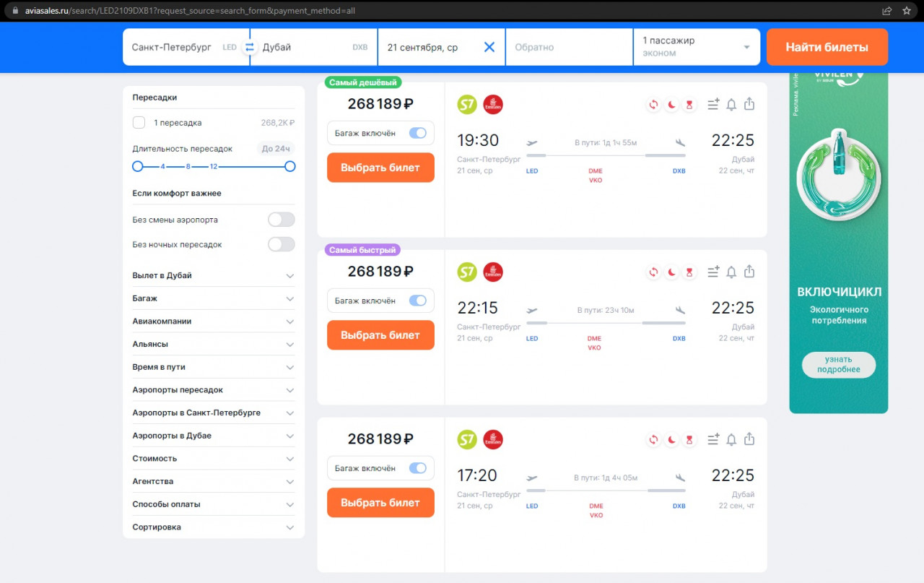Click moon badge on 17:20 flight
Image resolution: width=924 pixels, height=583 pixels.
pyautogui.click(x=671, y=439)
